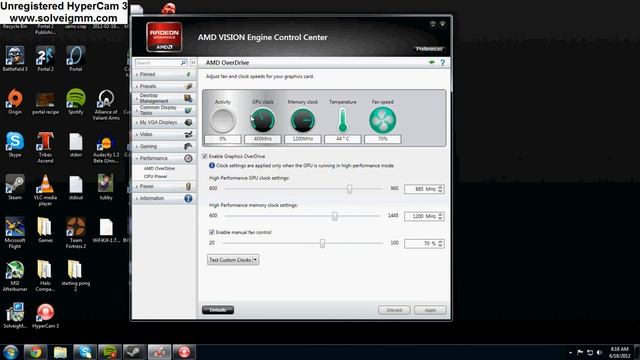Click the GPU clock MHz spinner arrows
640x360 pixels.
(x=440, y=189)
